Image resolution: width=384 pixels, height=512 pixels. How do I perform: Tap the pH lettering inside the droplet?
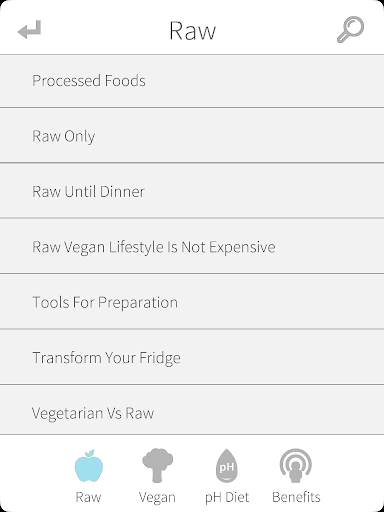(x=227, y=467)
